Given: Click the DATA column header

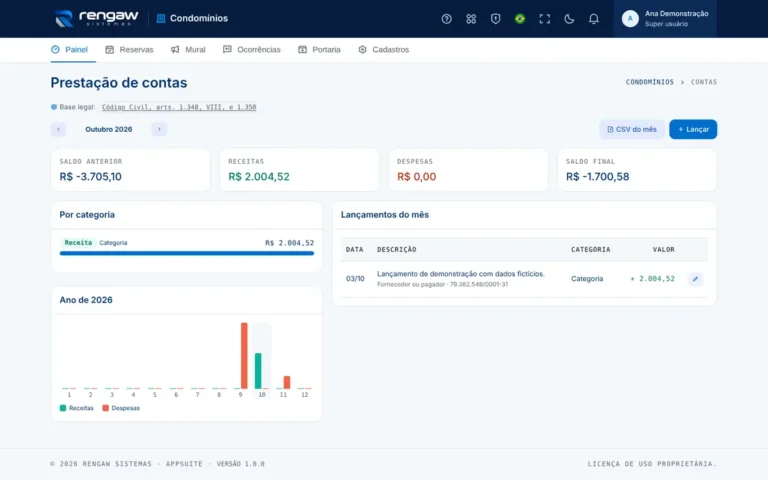Looking at the screenshot, I should coord(355,249).
